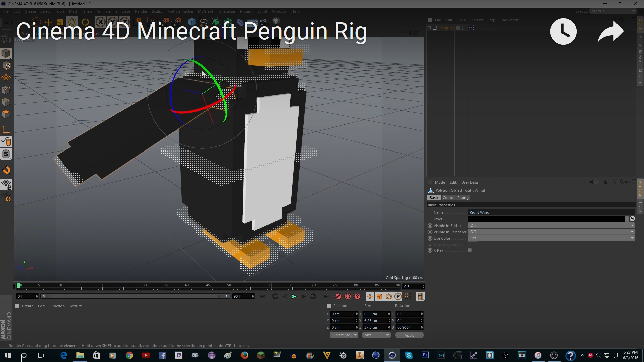The width and height of the screenshot is (644, 362).
Task: Switch to Edges mode
Action: coord(6,102)
